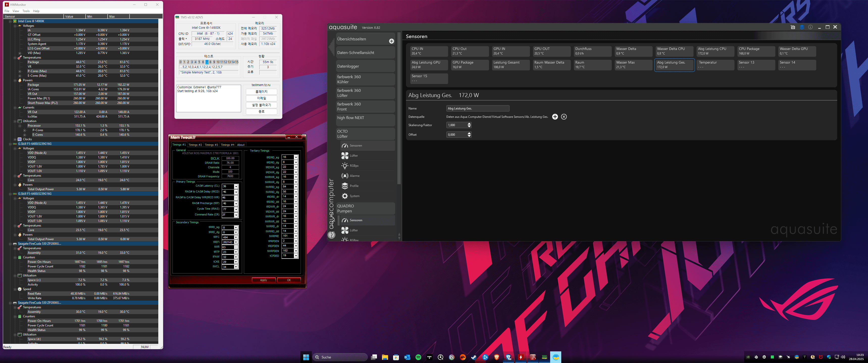Open the Profile layers entry under OCTO

coord(367,186)
